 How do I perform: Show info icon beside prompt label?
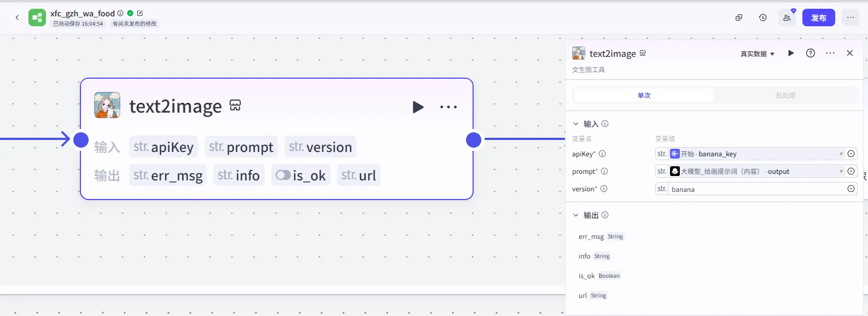point(604,171)
